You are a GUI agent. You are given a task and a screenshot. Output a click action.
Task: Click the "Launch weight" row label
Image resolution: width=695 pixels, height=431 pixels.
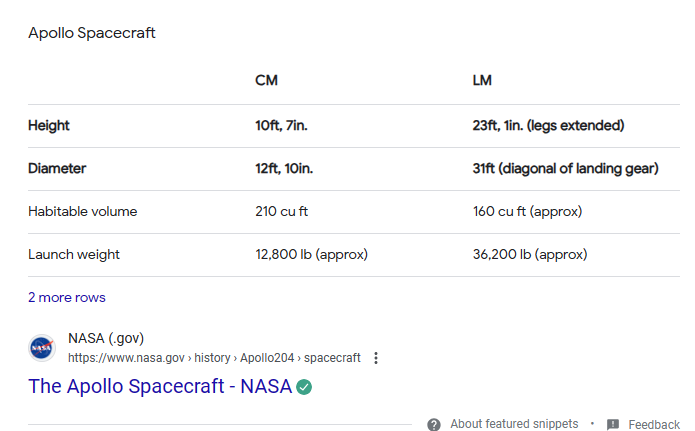coord(74,255)
